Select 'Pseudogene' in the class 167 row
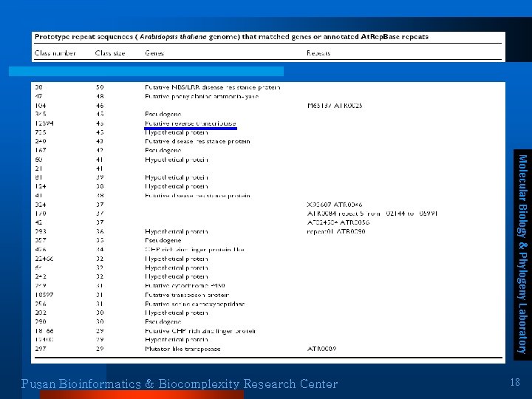Image resolution: width=532 pixels, height=399 pixels. coord(163,150)
